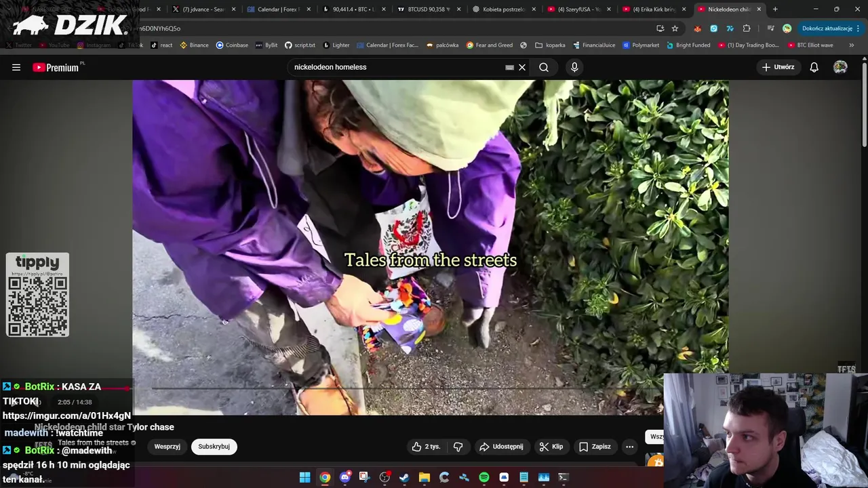Open BTC Elliot wave bookmark
This screenshot has height=488, width=868.
pos(810,45)
